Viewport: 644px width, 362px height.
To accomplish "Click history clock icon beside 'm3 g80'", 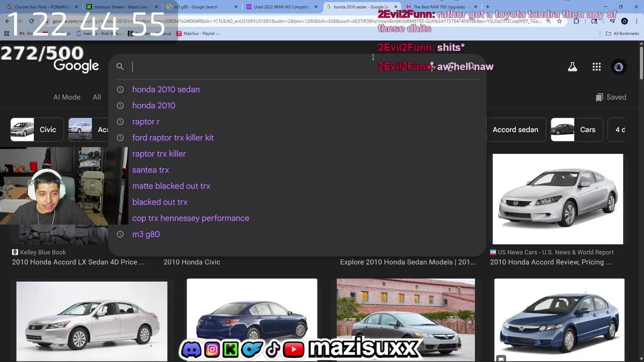I will 120,234.
